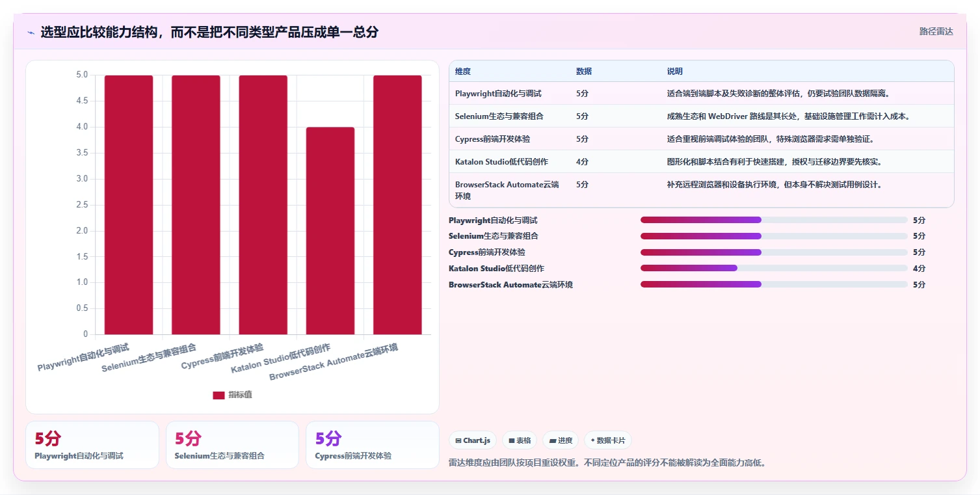
Task: Open the Selenium生态与兼容组合 5分 data card
Action: (x=232, y=445)
